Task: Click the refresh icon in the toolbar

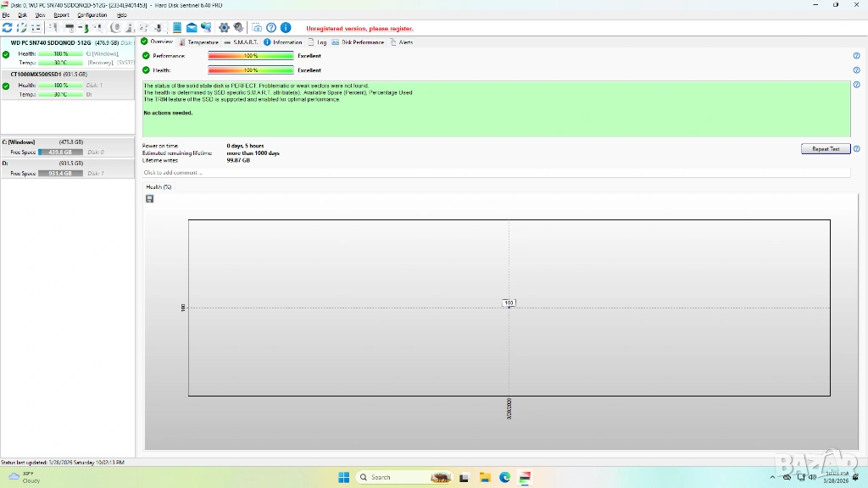Action: [8, 28]
